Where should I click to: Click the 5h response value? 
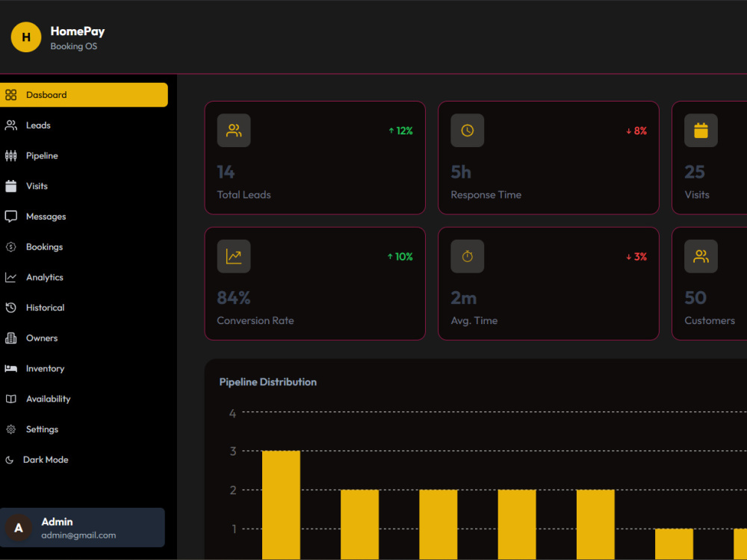point(461,172)
